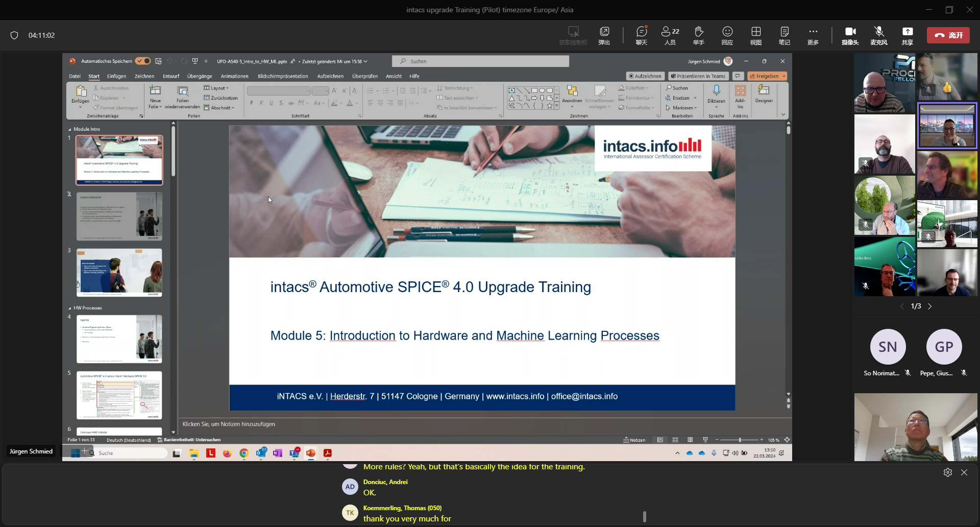The width and height of the screenshot is (980, 527).
Task: Toggle the camera on or off (摄像头)
Action: click(x=850, y=35)
